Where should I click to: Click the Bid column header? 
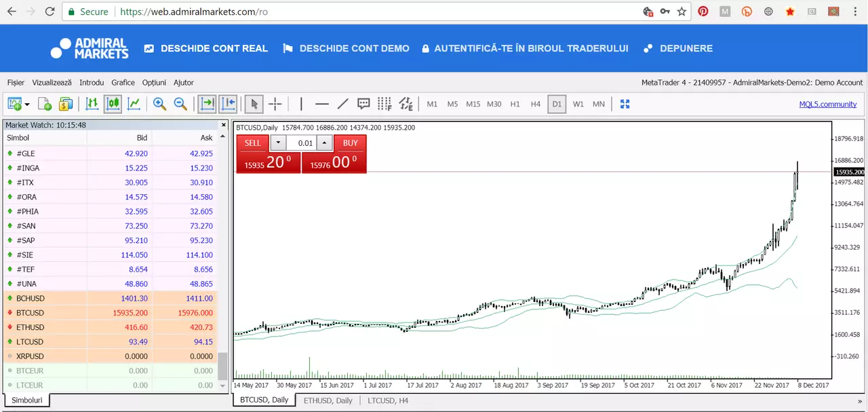tap(119, 138)
